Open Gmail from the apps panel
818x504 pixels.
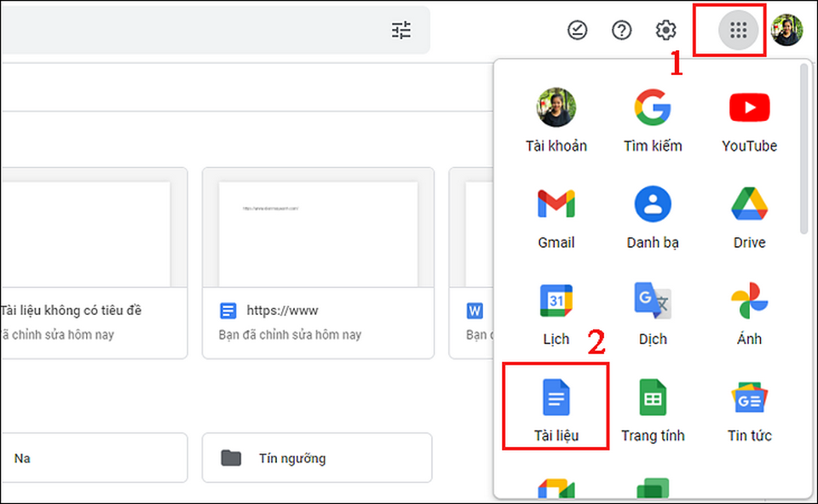(556, 215)
